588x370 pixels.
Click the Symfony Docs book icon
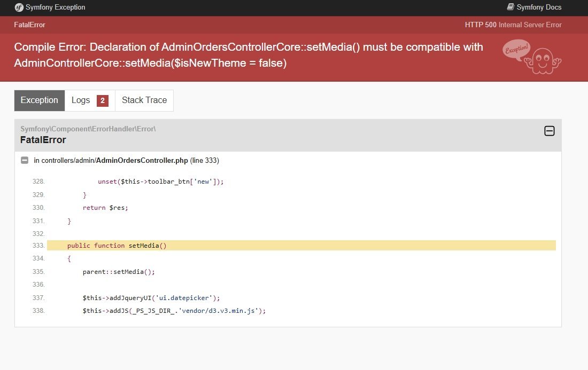510,7
